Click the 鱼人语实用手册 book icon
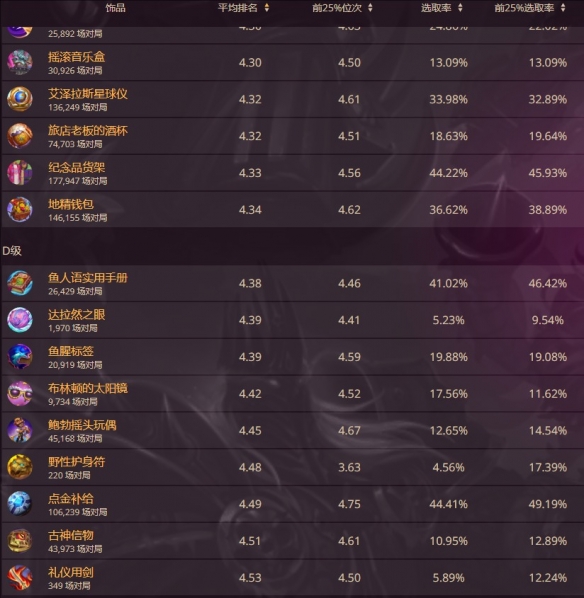The width and height of the screenshot is (584, 598). [x=19, y=283]
